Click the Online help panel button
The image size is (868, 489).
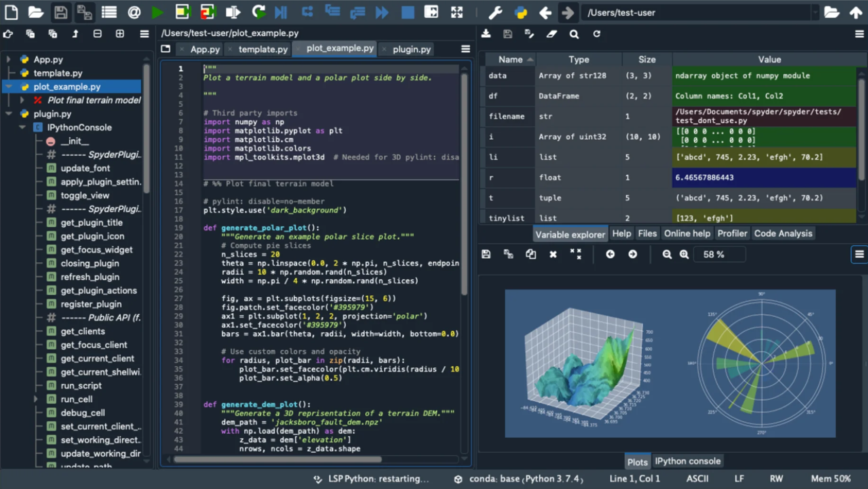click(x=687, y=233)
